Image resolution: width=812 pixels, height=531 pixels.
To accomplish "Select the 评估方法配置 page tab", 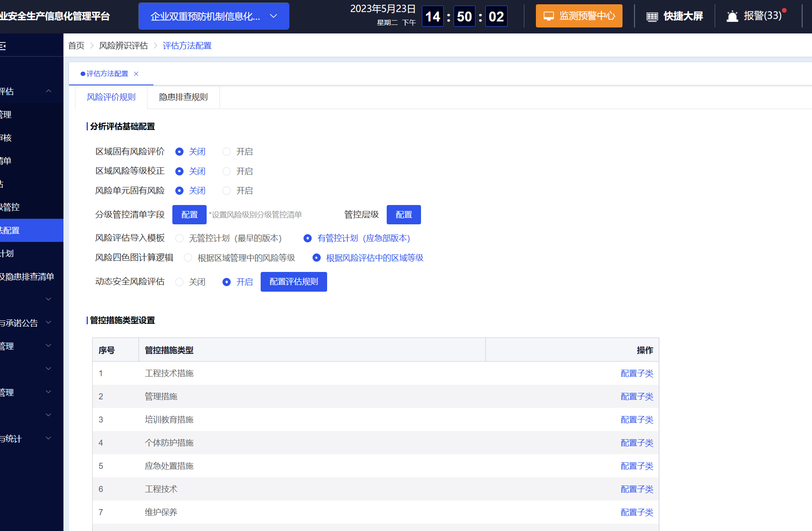I will (x=107, y=74).
